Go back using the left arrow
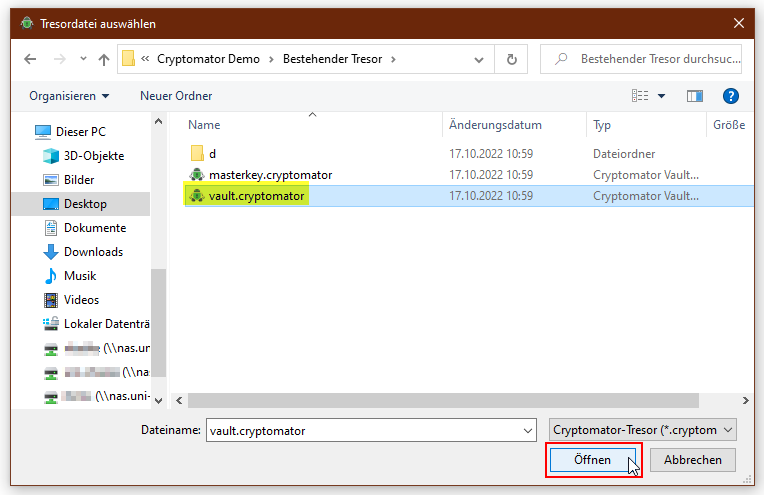 point(30,59)
